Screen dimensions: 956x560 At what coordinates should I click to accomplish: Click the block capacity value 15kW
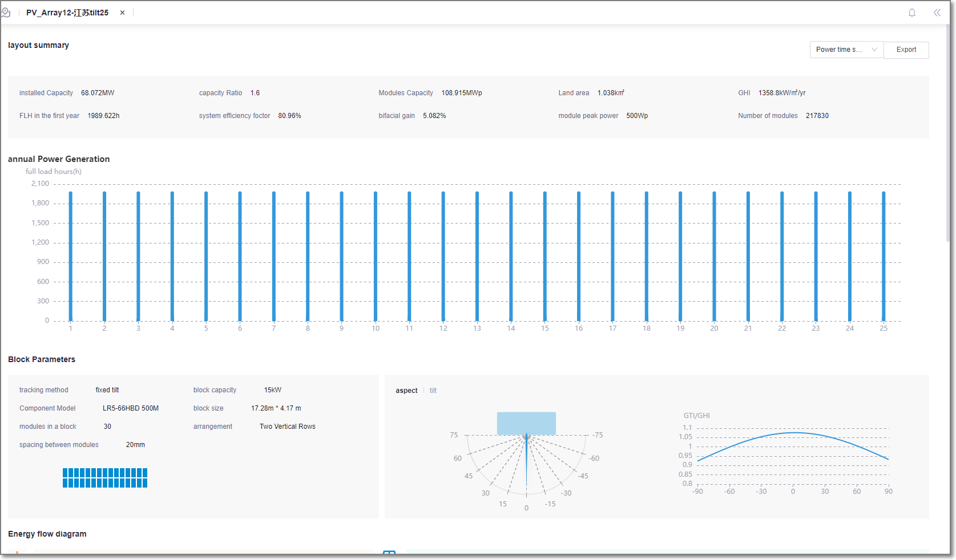pyautogui.click(x=273, y=390)
